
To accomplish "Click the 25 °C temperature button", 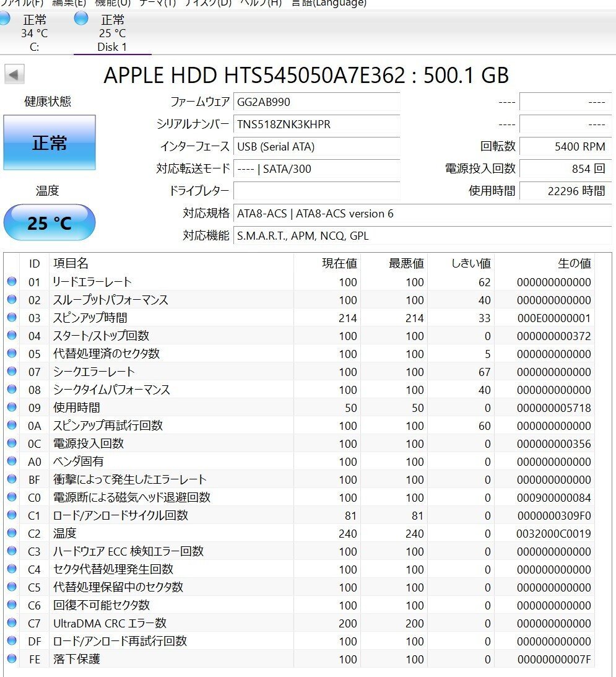I will point(50,223).
